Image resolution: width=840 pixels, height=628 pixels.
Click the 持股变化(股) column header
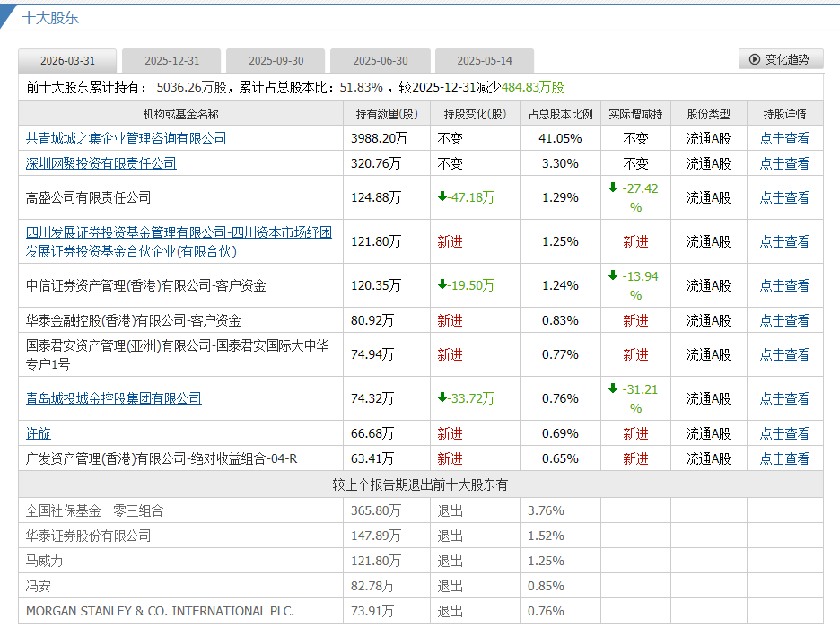coord(475,114)
